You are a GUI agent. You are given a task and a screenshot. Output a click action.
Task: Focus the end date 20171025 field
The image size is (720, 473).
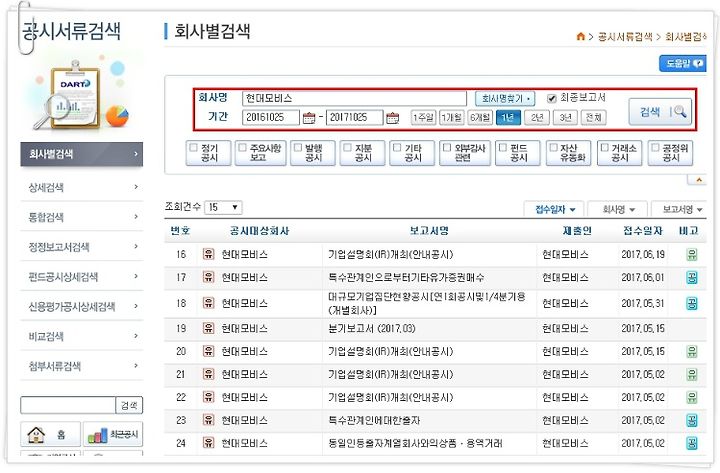point(354,118)
